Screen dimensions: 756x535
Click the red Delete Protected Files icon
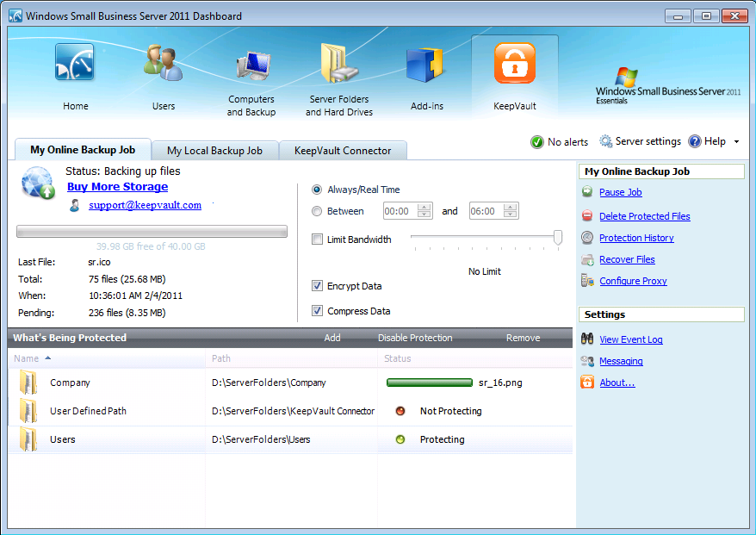[587, 215]
